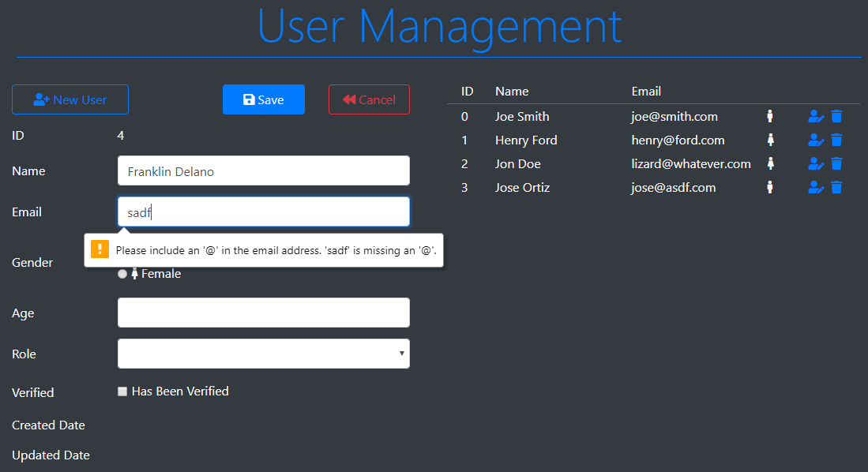The height and width of the screenshot is (472, 868).
Task: Open the Role dropdown
Action: (x=263, y=354)
